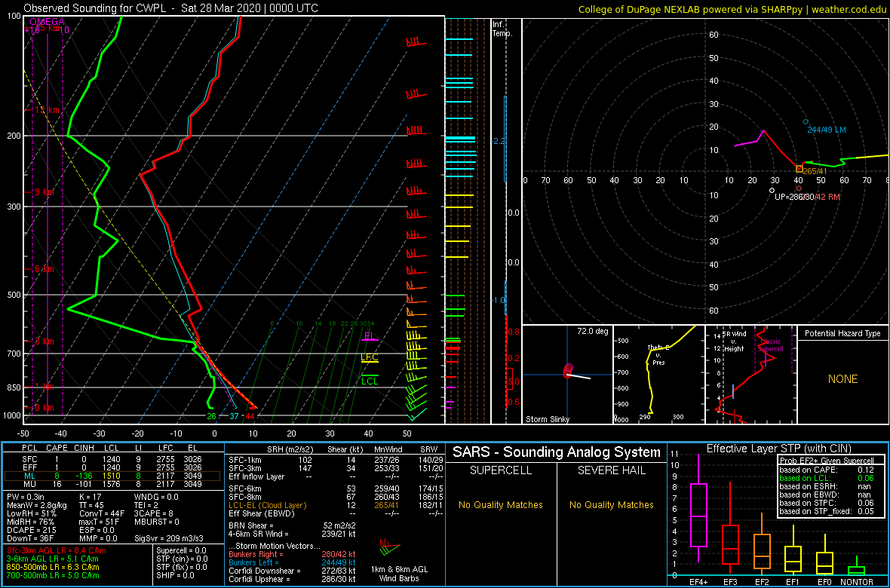Click the NONE hazard type text
890x588 pixels.
(x=842, y=379)
